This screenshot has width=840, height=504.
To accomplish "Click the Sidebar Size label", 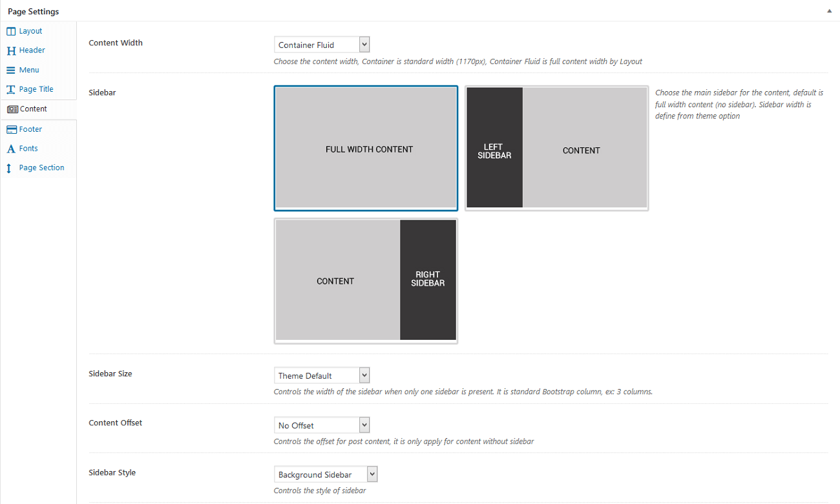I will (110, 373).
